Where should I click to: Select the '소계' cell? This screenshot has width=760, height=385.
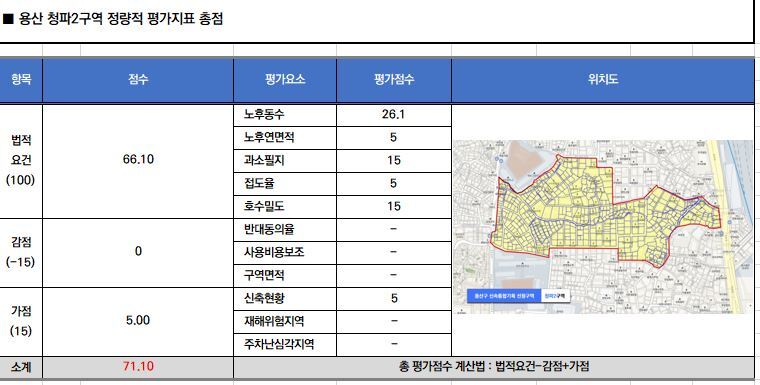click(x=21, y=368)
